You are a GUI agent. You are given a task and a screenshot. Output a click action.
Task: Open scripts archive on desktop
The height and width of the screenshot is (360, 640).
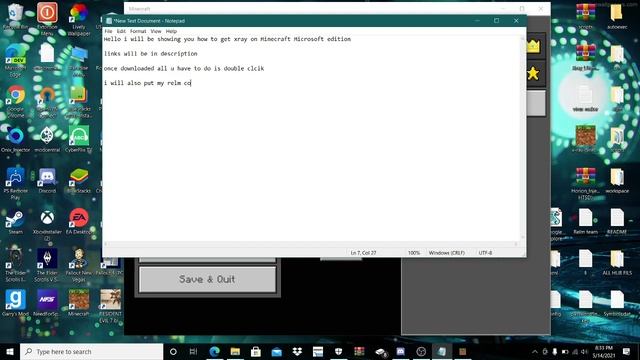coord(585,17)
